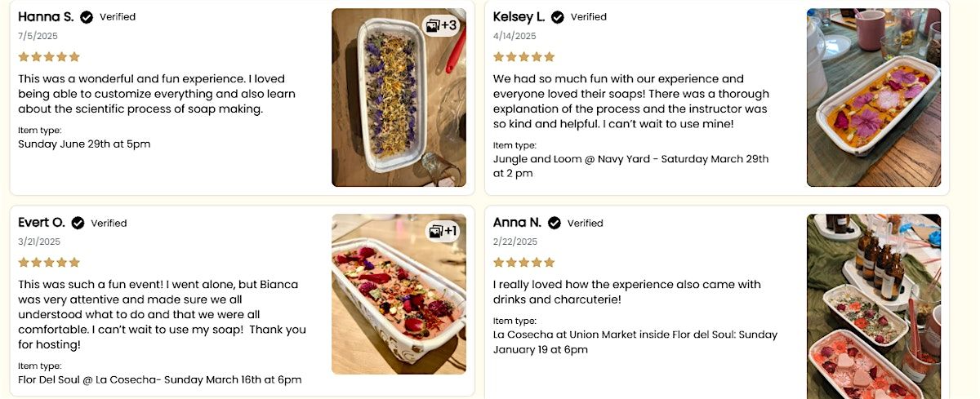The height and width of the screenshot is (399, 980).
Task: Click Kelsey L.'s five-star rating
Action: pyautogui.click(x=523, y=57)
